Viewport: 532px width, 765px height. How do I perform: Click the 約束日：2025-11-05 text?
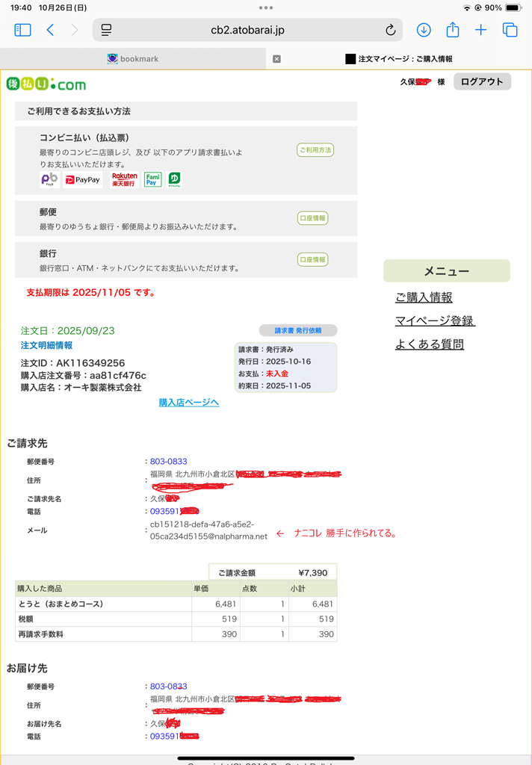point(274,385)
